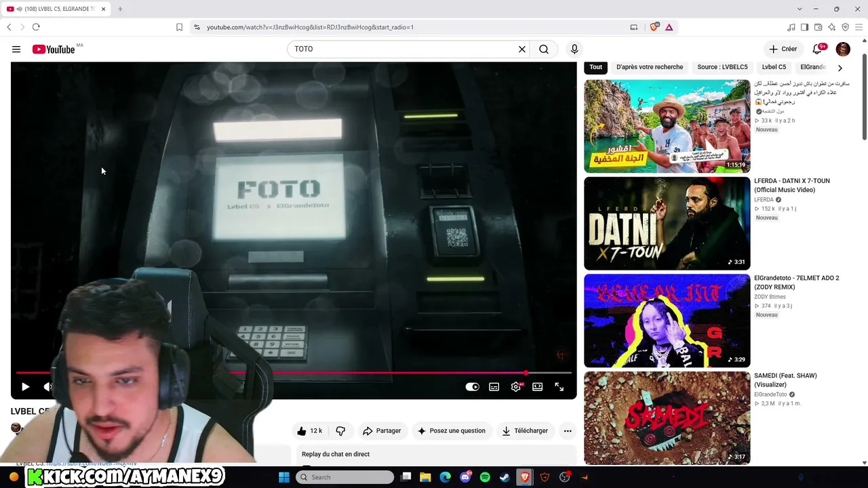Like the video with 12 k likes
Screen dimensions: 868x488
point(309,431)
